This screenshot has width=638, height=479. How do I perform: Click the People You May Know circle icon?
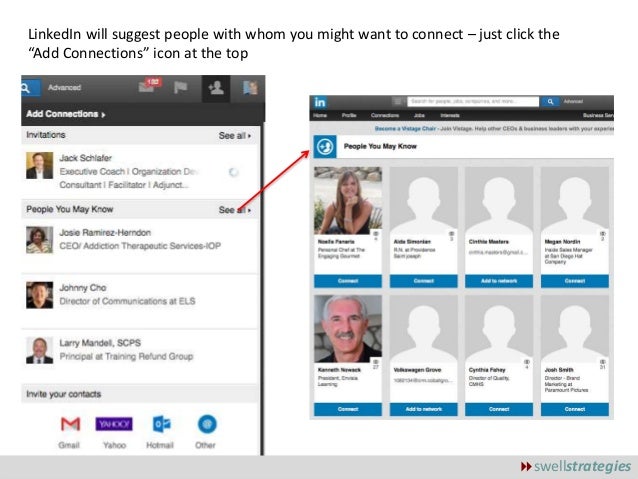[x=325, y=147]
